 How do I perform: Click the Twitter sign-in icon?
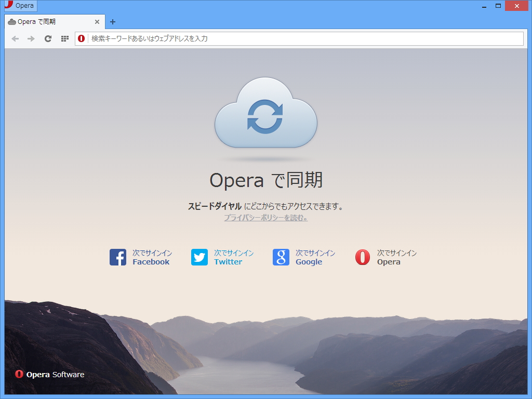[x=199, y=257]
